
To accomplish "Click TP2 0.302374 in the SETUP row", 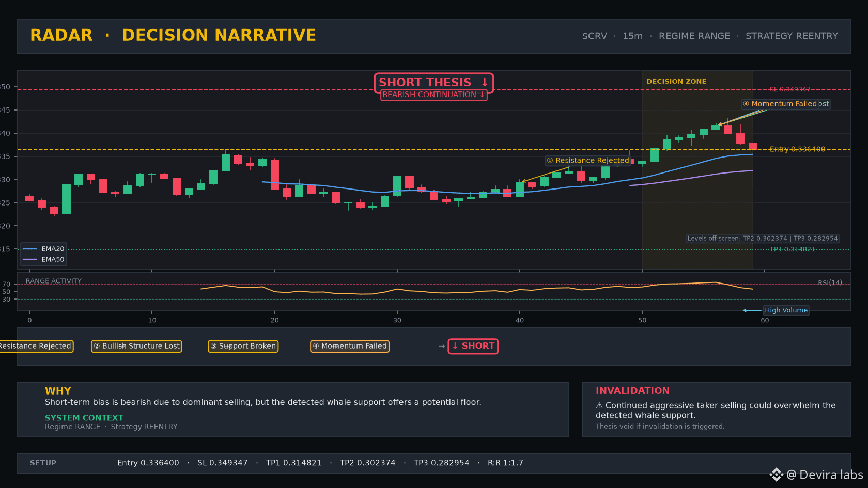I will [x=367, y=463].
